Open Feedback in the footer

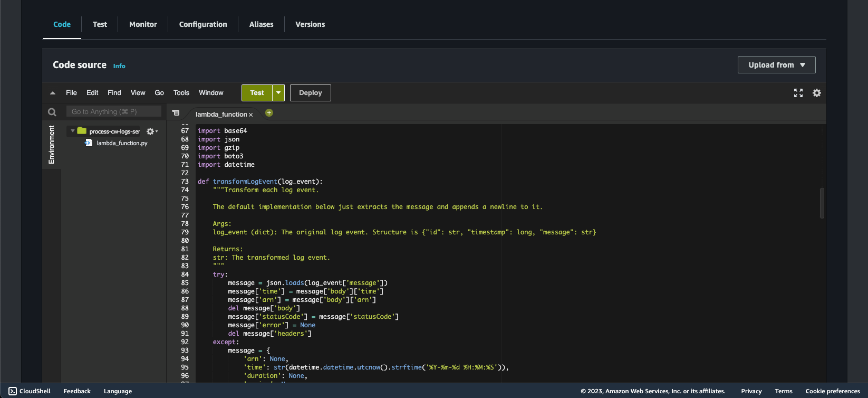coord(77,391)
